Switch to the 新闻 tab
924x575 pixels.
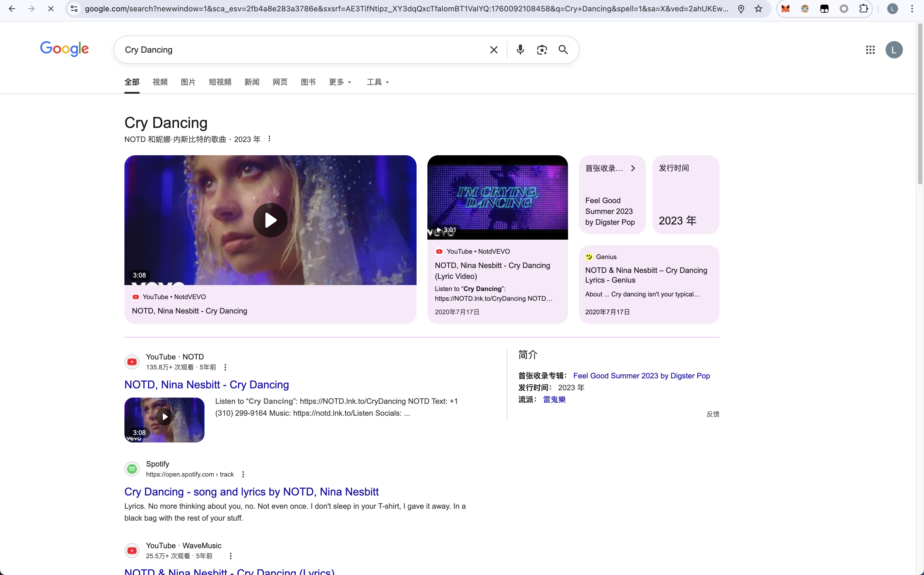[x=252, y=82]
